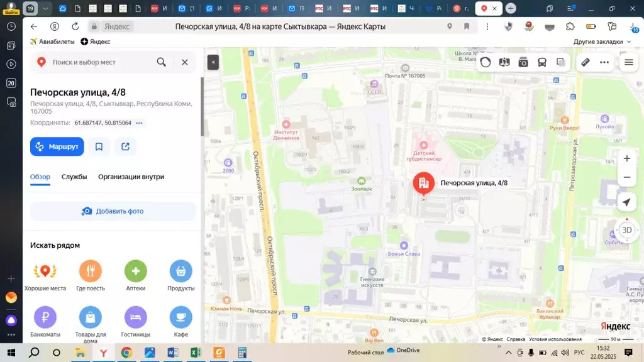
Task: Search nearby Хорошие места
Action: click(45, 276)
